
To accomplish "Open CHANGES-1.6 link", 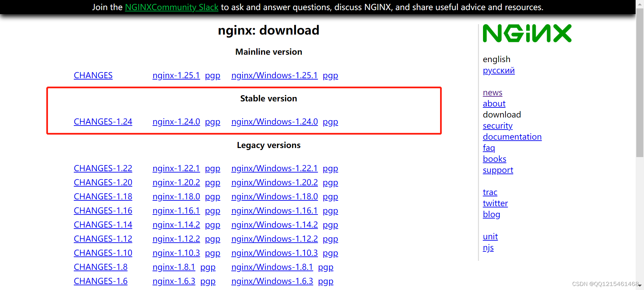I will tap(101, 281).
